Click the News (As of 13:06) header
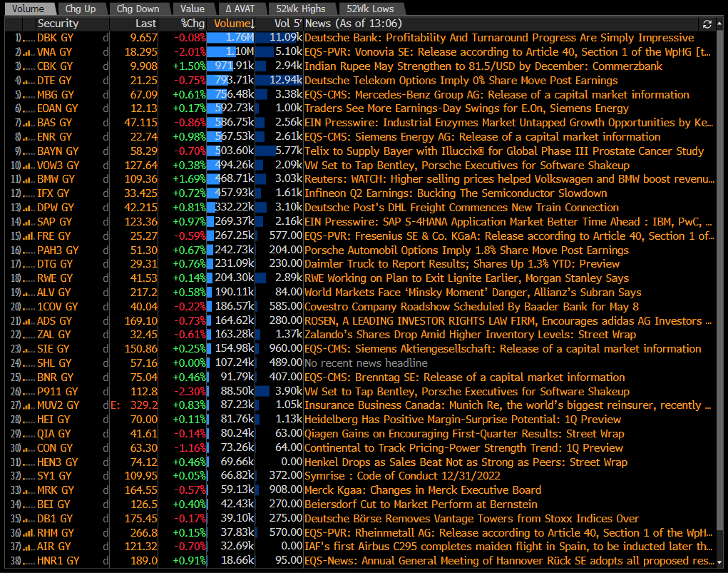Screen dimensions: 728x573 click(354, 24)
